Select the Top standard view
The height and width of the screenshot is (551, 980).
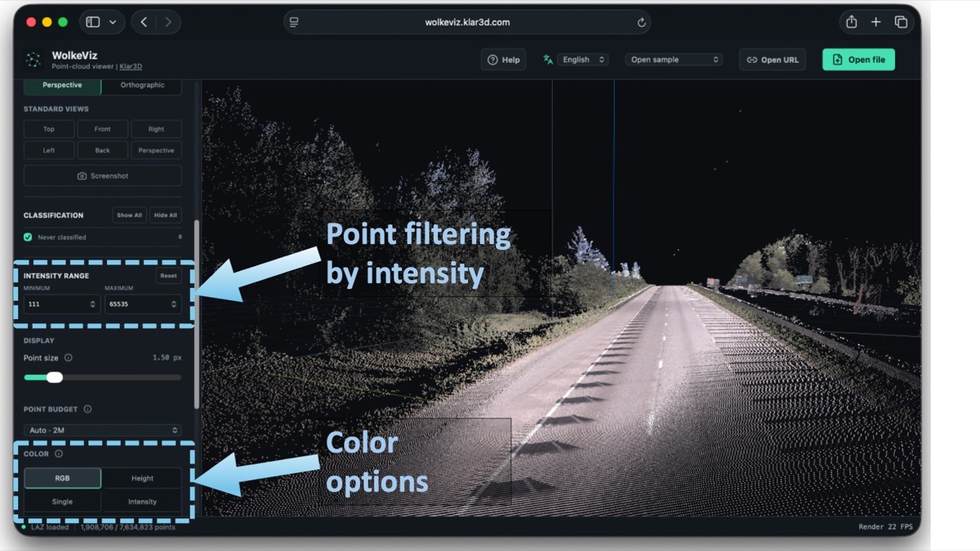49,129
